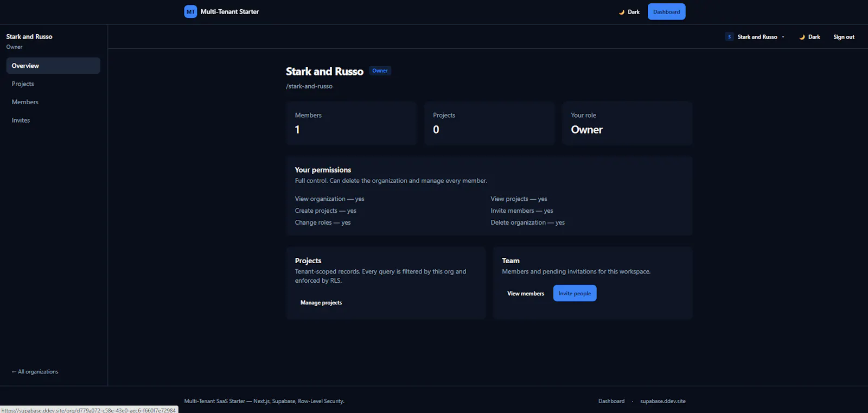Image resolution: width=868 pixels, height=413 pixels.
Task: Click 'Delete organization — yes' permission
Action: [527, 223]
